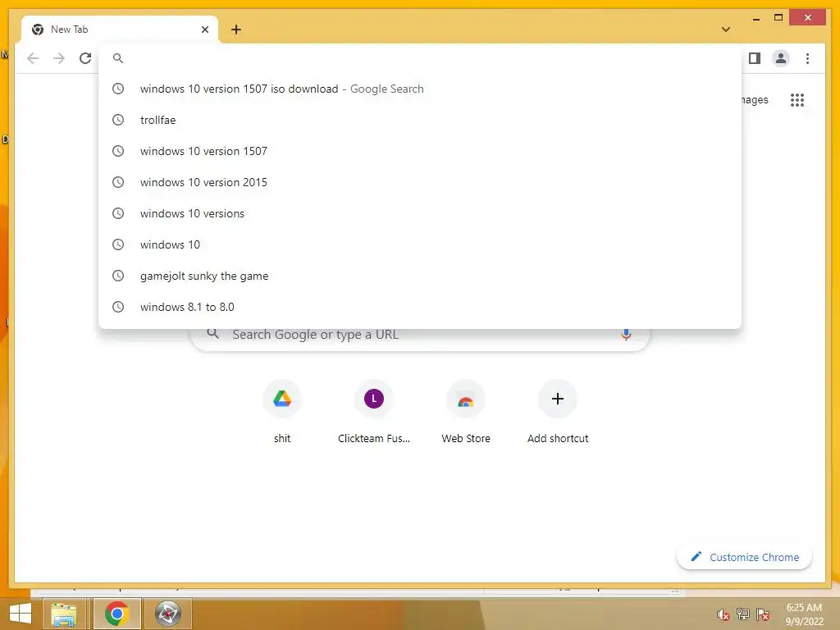
Task: Open the Web Store shortcut
Action: tap(466, 412)
